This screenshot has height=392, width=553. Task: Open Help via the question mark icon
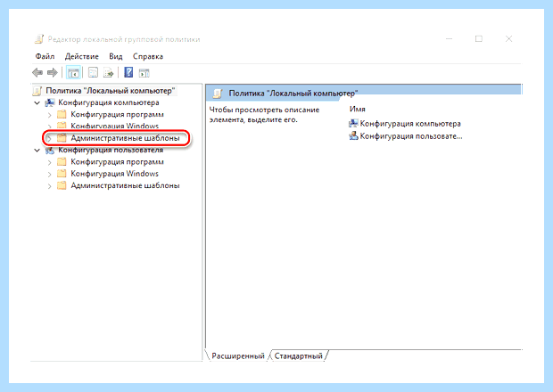(x=128, y=72)
